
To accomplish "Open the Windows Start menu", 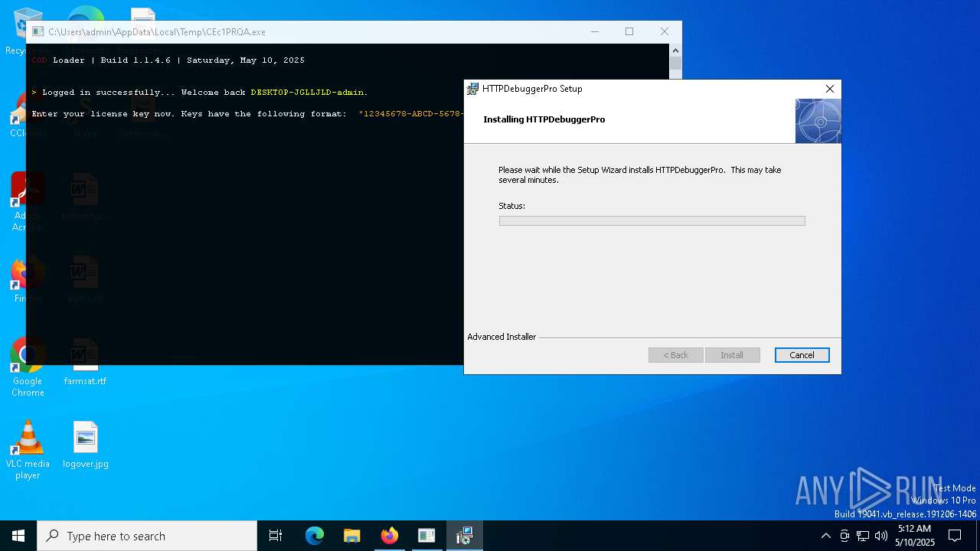I will (x=18, y=536).
